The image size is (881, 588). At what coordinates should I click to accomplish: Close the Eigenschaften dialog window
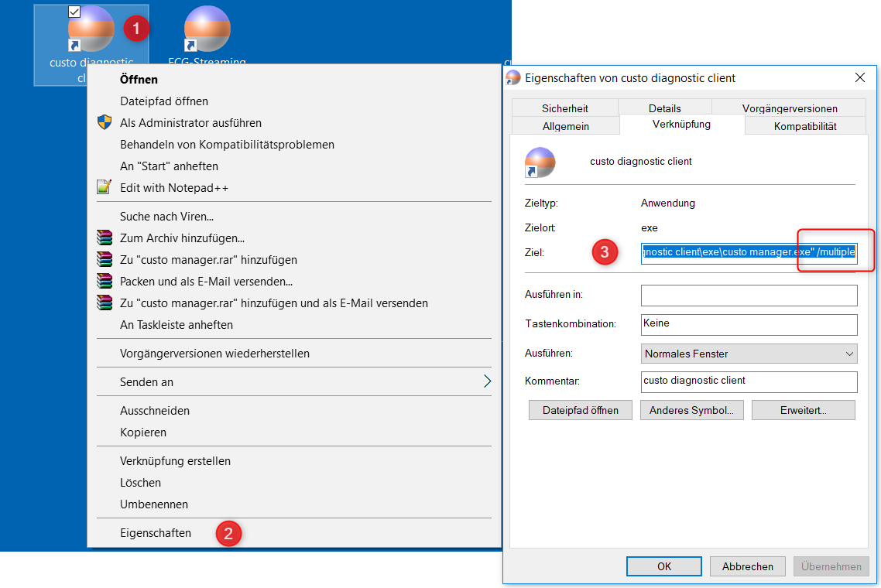tap(859, 77)
